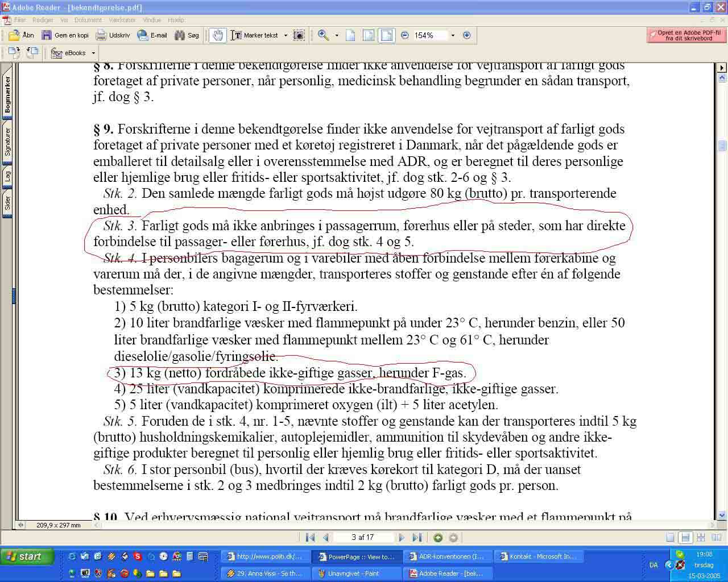728x582 pixels.
Task: Open the Vindue menu
Action: tap(152, 20)
